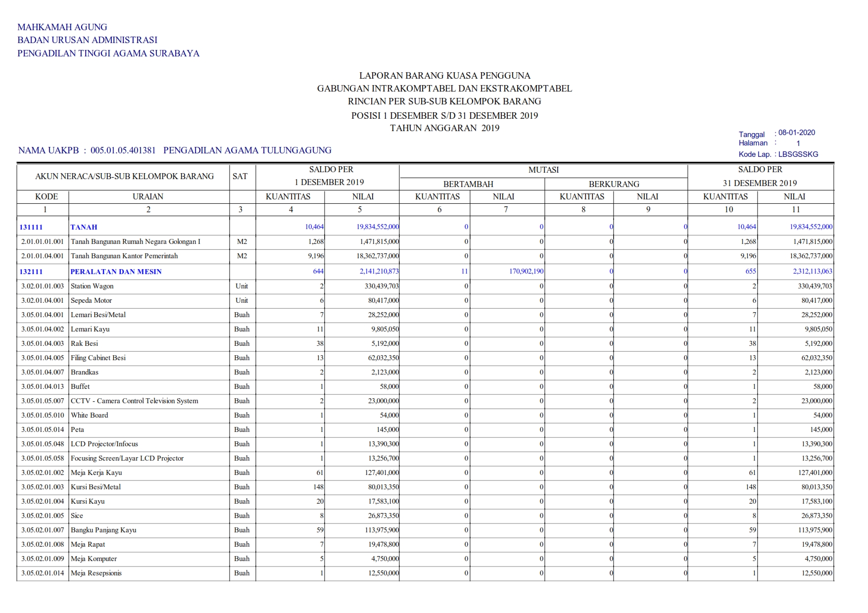Screen dimensions: 868x613
Task: Click TANAH closing quantity 10,464
Action: (x=747, y=227)
